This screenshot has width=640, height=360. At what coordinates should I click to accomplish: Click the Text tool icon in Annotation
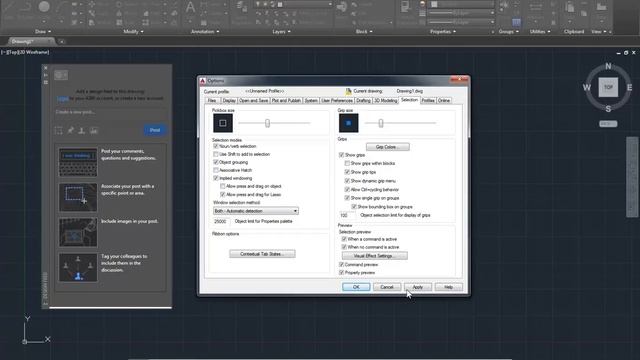[x=190, y=8]
